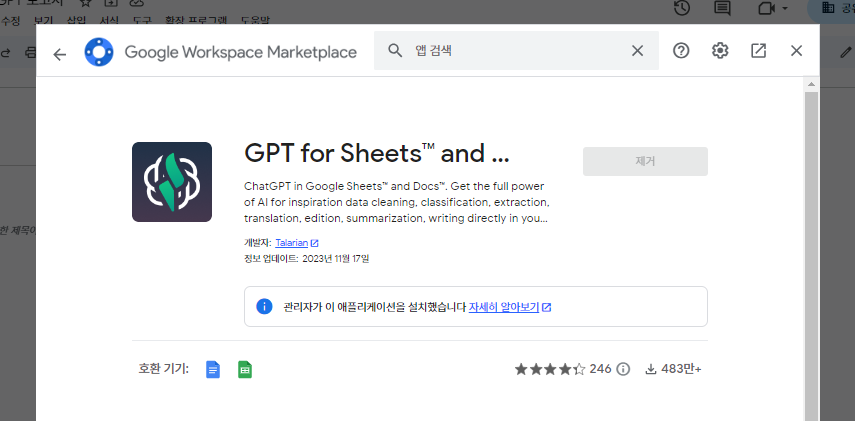
Task: Click the Google Sheets compatibility icon
Action: 245,370
